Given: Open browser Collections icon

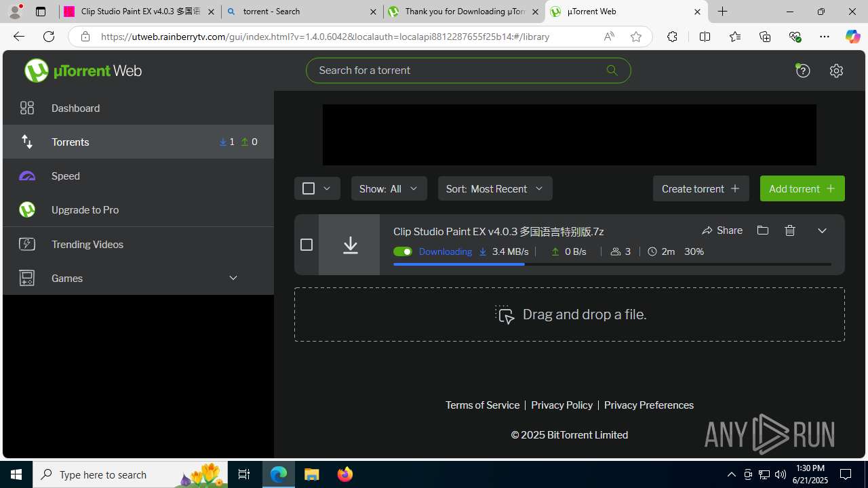Looking at the screenshot, I should pos(765,37).
